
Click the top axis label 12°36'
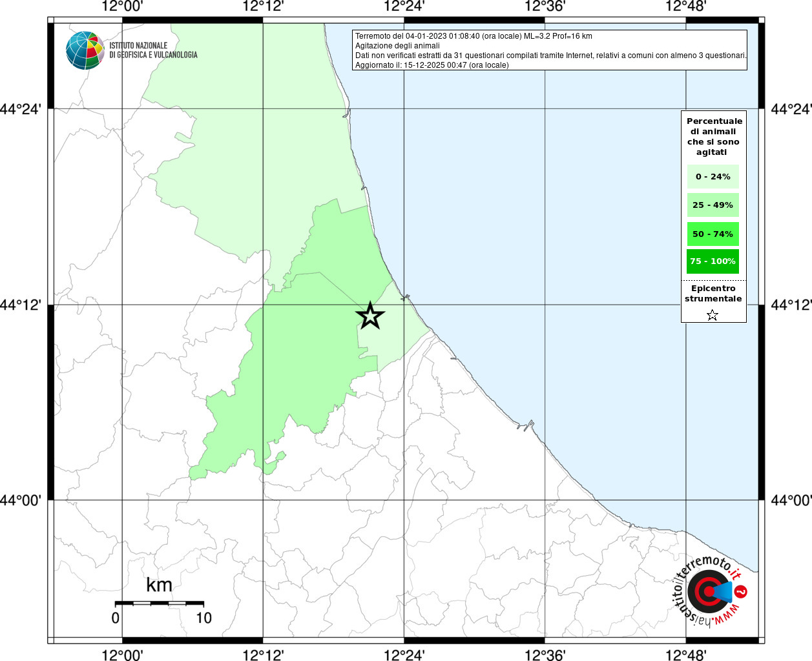(545, 6)
